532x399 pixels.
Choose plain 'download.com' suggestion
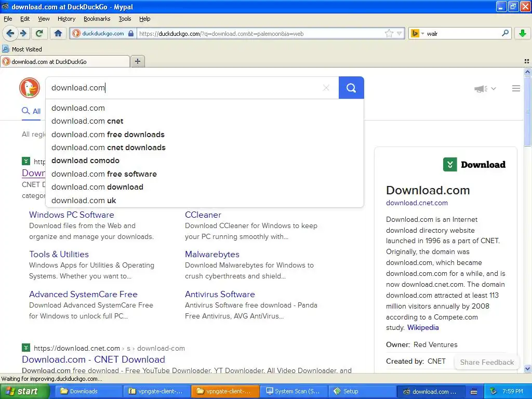click(205, 108)
